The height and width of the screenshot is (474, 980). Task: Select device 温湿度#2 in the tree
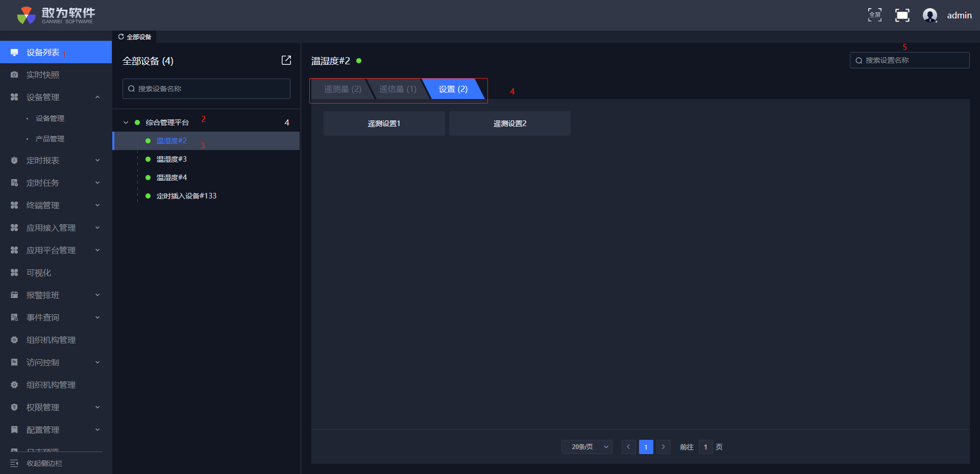click(206, 141)
